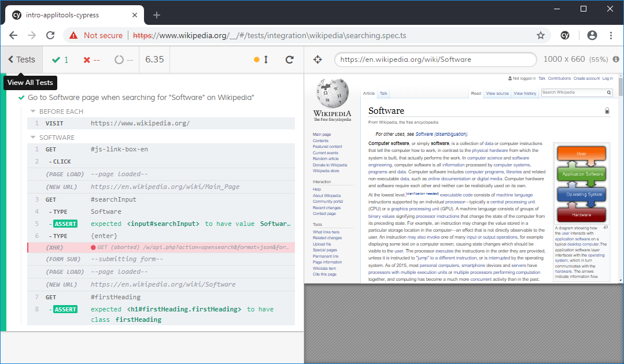Collapse the BEFORE EACH section
This screenshot has width=624, height=364.
(57, 112)
